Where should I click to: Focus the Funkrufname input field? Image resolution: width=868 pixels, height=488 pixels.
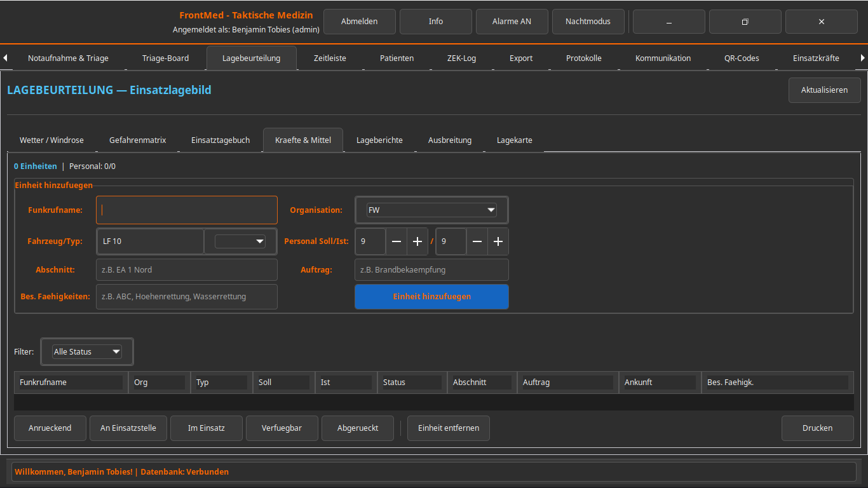coord(187,210)
